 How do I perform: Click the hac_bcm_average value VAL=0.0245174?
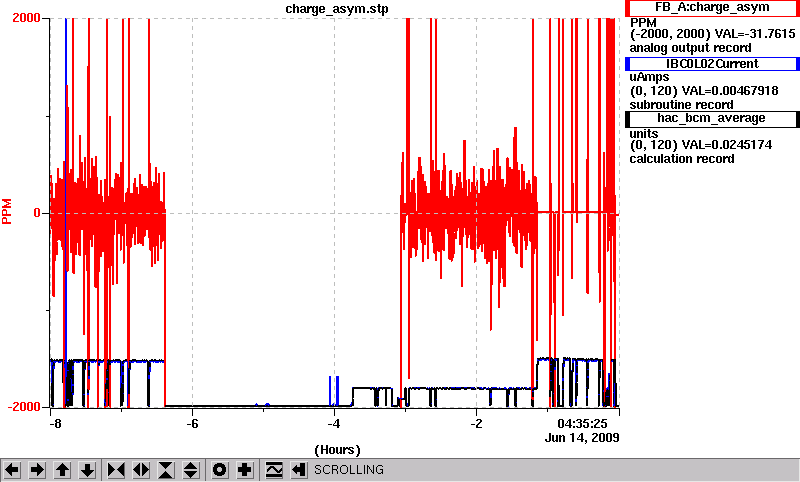[727, 145]
